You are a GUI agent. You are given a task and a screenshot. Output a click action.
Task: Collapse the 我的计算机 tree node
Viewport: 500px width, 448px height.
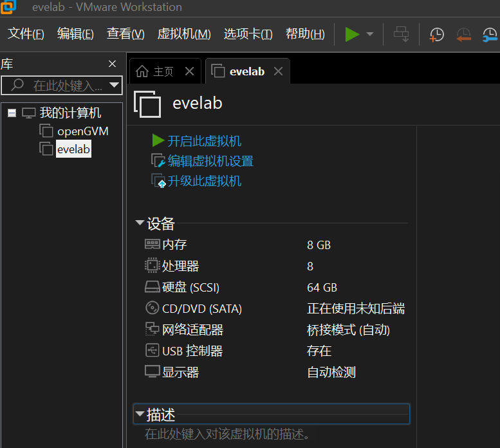coord(12,113)
